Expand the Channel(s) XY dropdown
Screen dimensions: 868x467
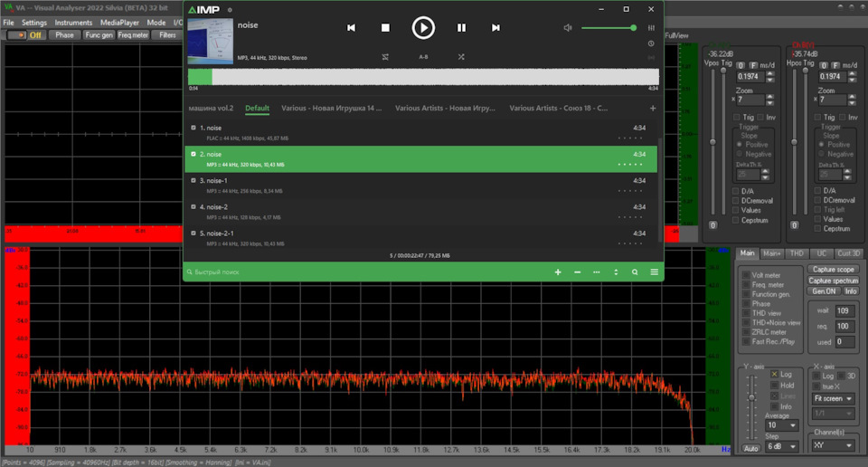(x=832, y=445)
